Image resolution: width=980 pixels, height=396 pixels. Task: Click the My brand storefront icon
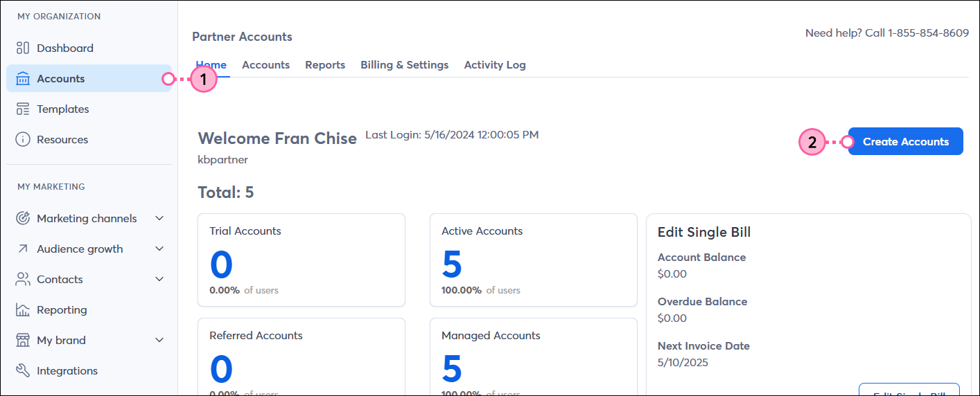coord(23,340)
